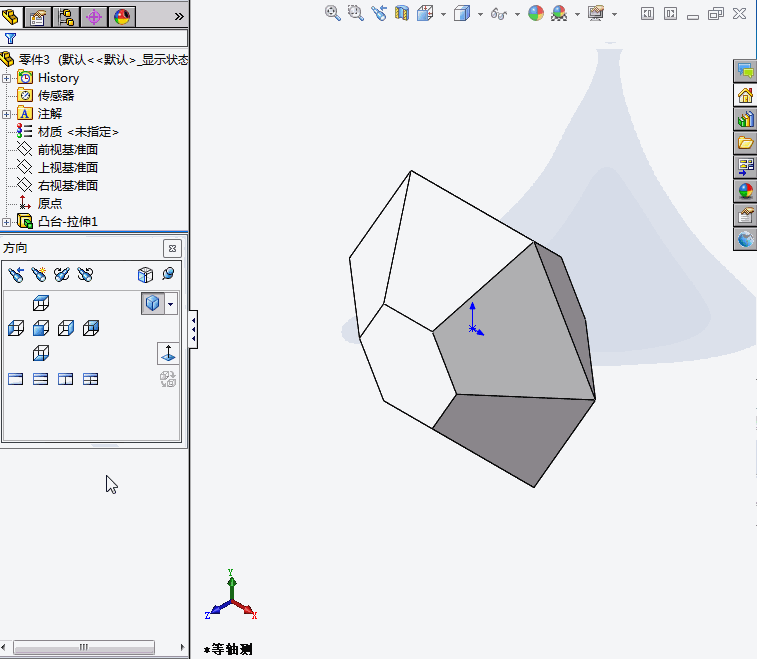Select four viewports layout

[x=90, y=379]
